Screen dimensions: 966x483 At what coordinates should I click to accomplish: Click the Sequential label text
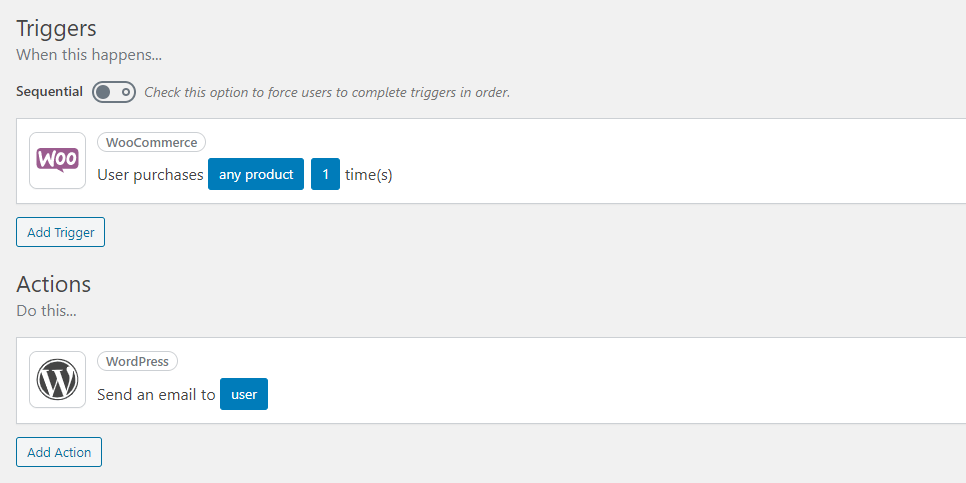(x=49, y=92)
